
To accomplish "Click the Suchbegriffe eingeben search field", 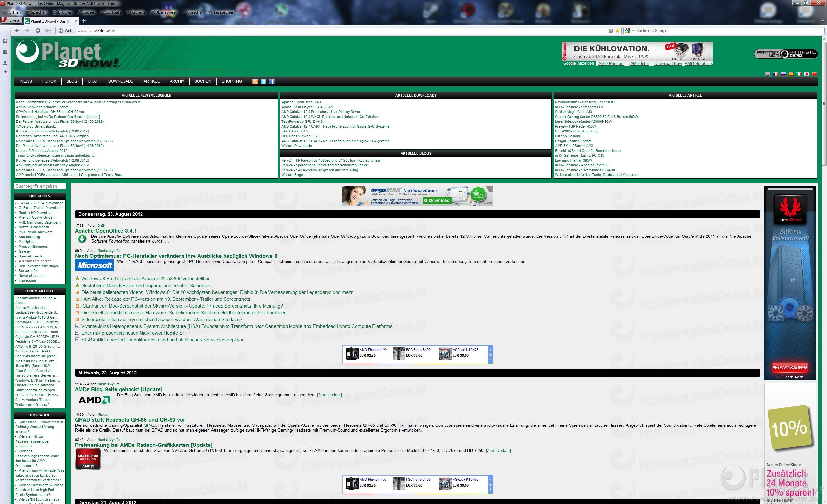I will (x=40, y=186).
